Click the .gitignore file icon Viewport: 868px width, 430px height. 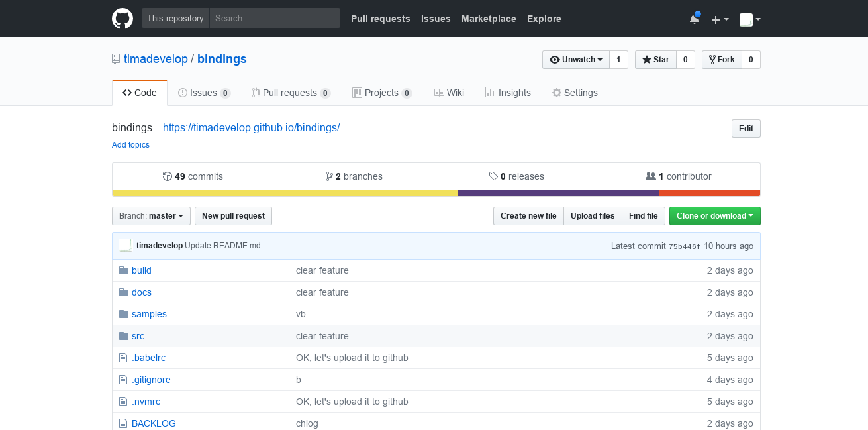pyautogui.click(x=122, y=380)
